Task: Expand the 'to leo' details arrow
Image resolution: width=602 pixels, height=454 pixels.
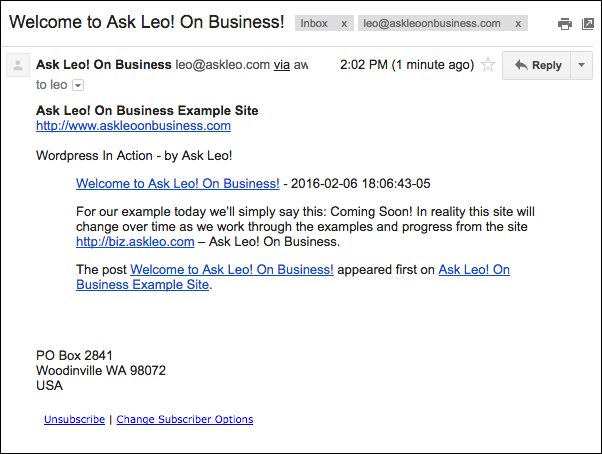Action: [x=78, y=85]
